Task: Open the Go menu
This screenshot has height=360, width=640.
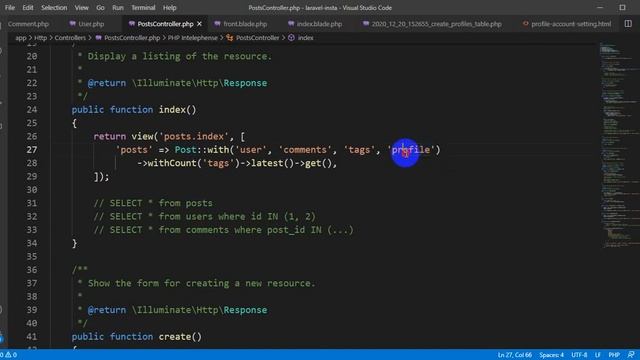Action: (x=100, y=8)
